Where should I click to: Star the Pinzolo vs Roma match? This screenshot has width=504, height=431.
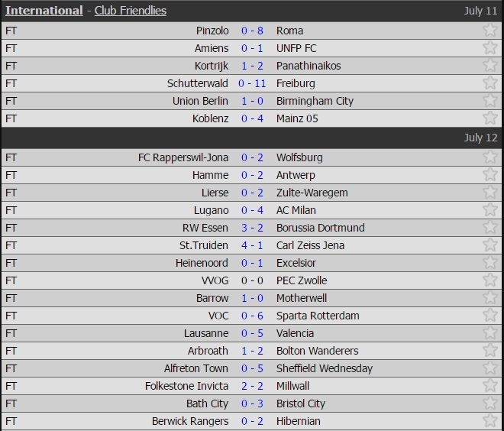[x=489, y=31]
